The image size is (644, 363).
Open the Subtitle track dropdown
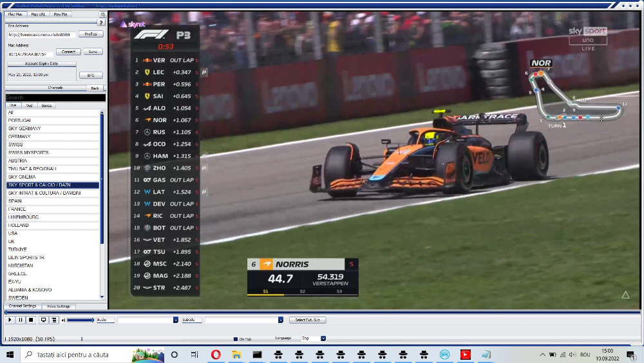pos(281,320)
